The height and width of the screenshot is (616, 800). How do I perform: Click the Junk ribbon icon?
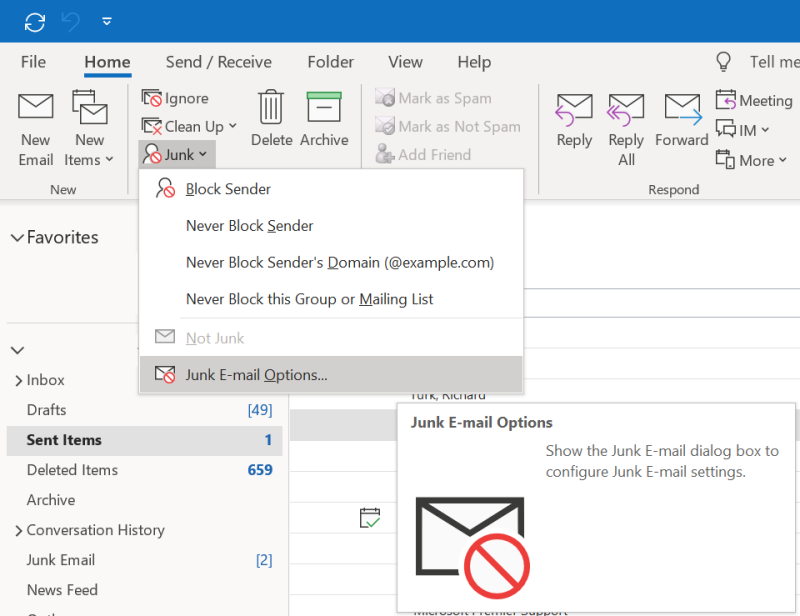click(152, 154)
